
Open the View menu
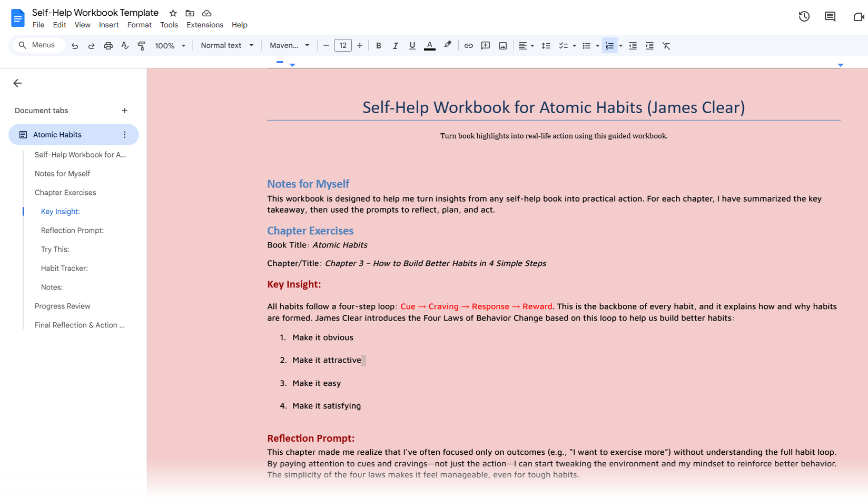click(82, 25)
